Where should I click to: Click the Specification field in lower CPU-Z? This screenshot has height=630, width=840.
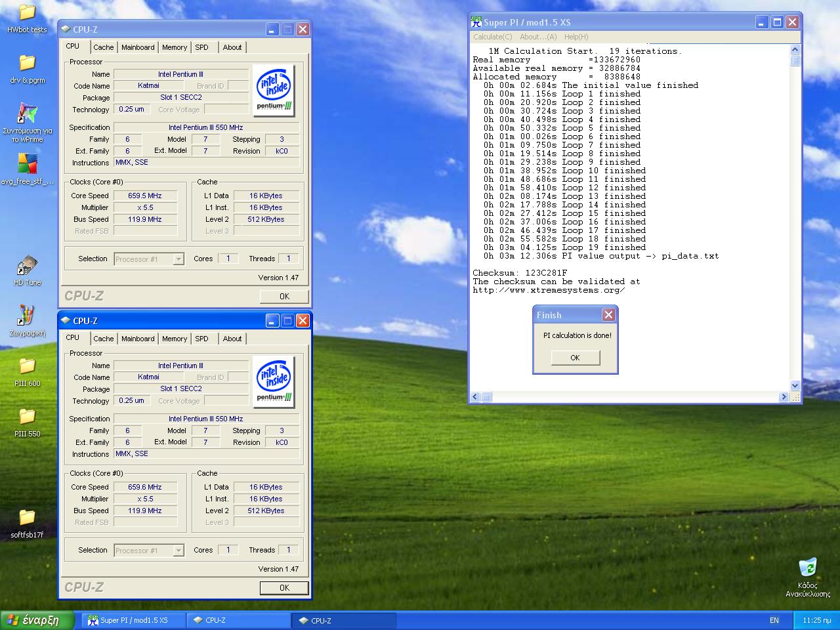click(206, 419)
